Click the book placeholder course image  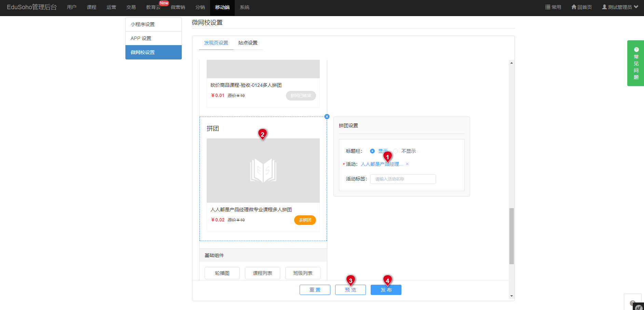coord(263,170)
